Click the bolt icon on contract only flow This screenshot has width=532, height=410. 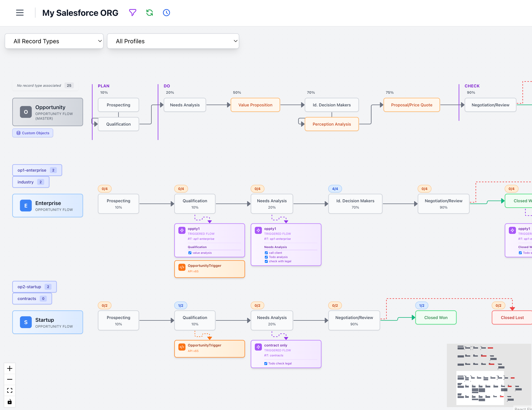tap(258, 347)
